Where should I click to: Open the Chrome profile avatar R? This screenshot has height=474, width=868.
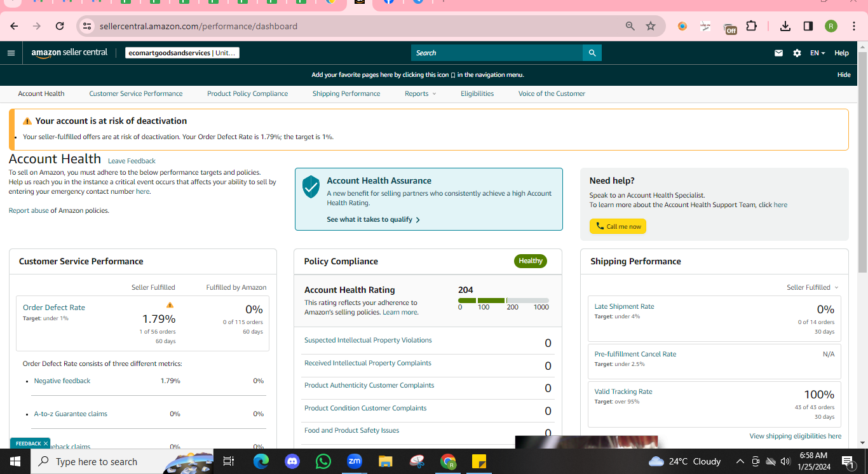(831, 26)
